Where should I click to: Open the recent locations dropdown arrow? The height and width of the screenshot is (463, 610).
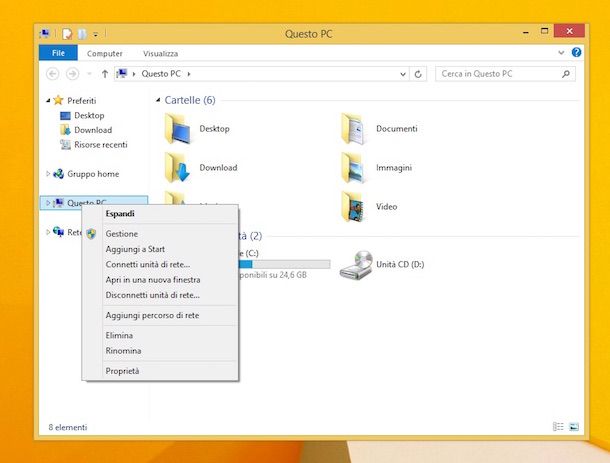click(x=89, y=74)
